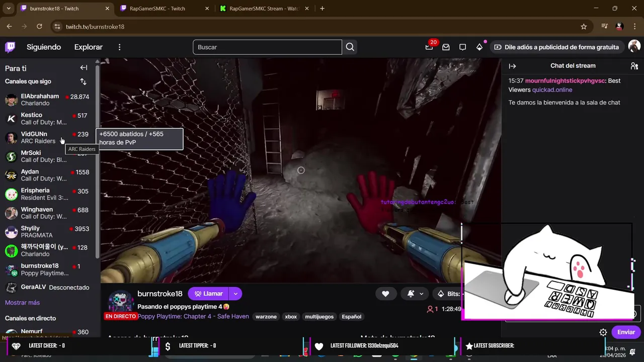
Task: Click the Enviar chat button
Action: (626, 332)
